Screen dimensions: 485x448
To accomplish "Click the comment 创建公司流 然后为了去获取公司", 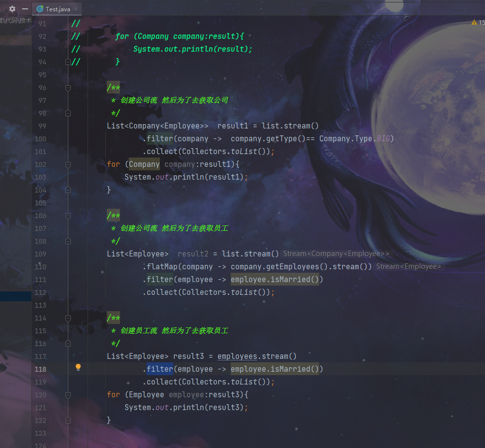I will [174, 100].
